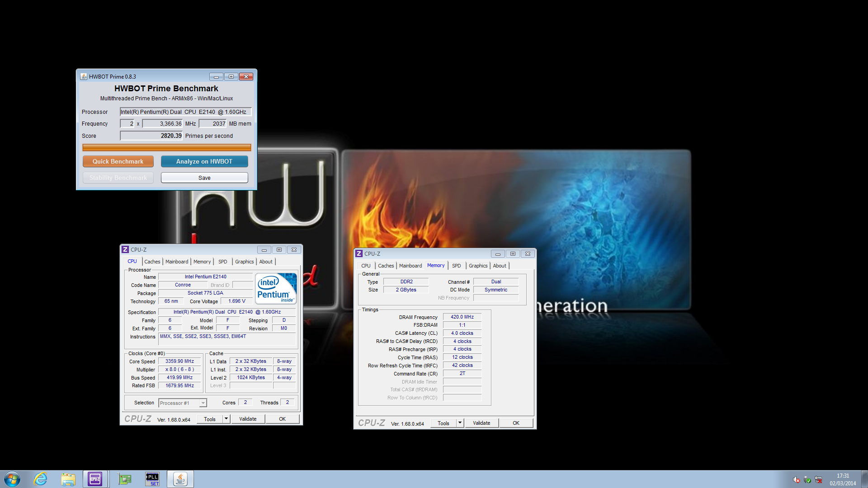Click Tools button in Memory CPU-Z window
The image size is (868, 488).
click(x=443, y=423)
